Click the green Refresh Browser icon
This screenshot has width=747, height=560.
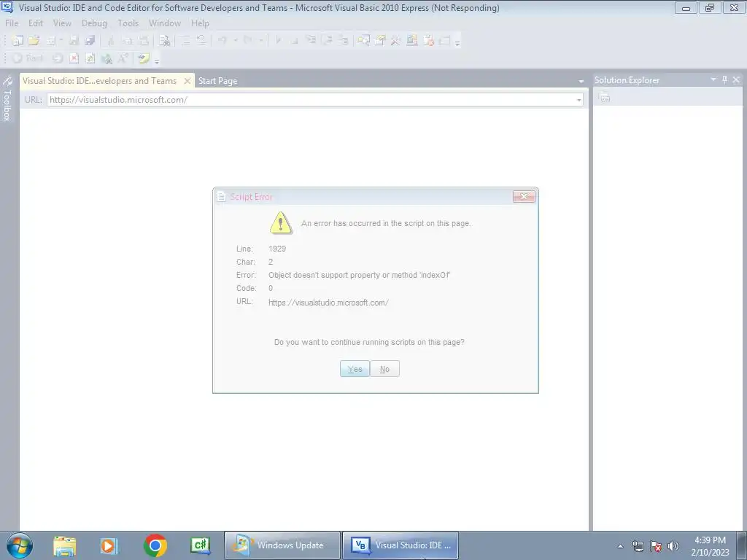(90, 58)
